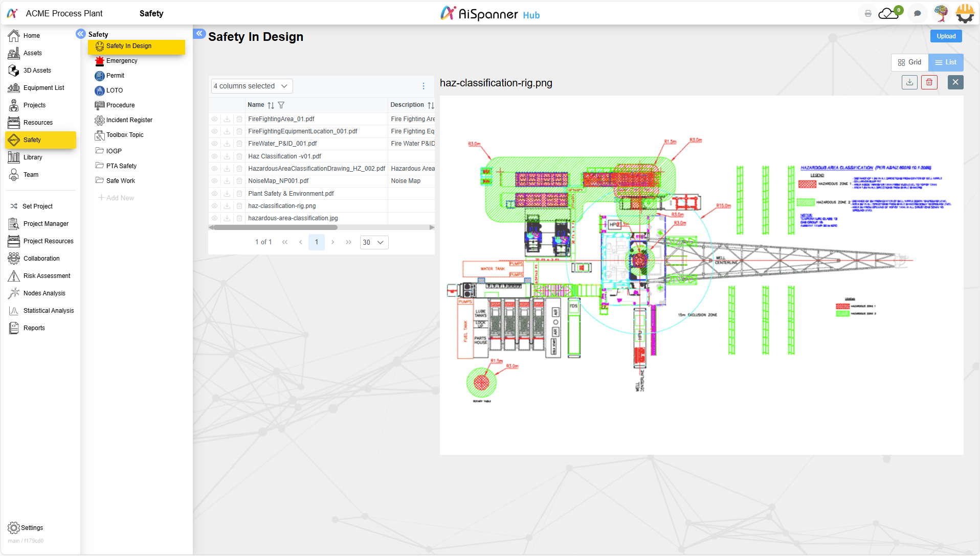Filter the Name column
The width and height of the screenshot is (980, 556).
coord(281,105)
